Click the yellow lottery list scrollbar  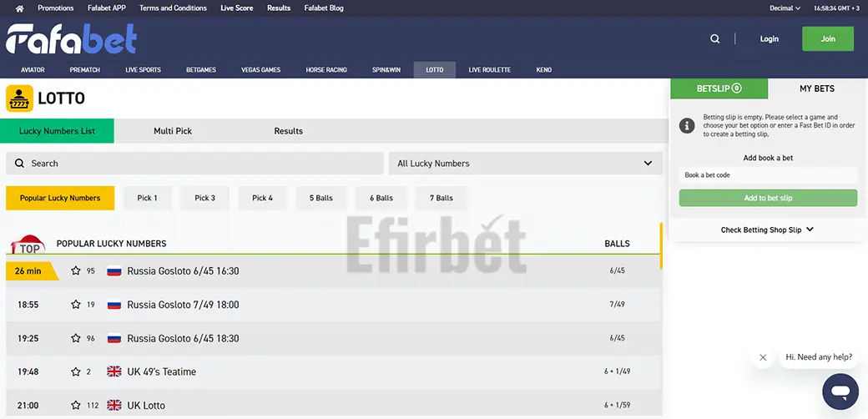[661, 245]
